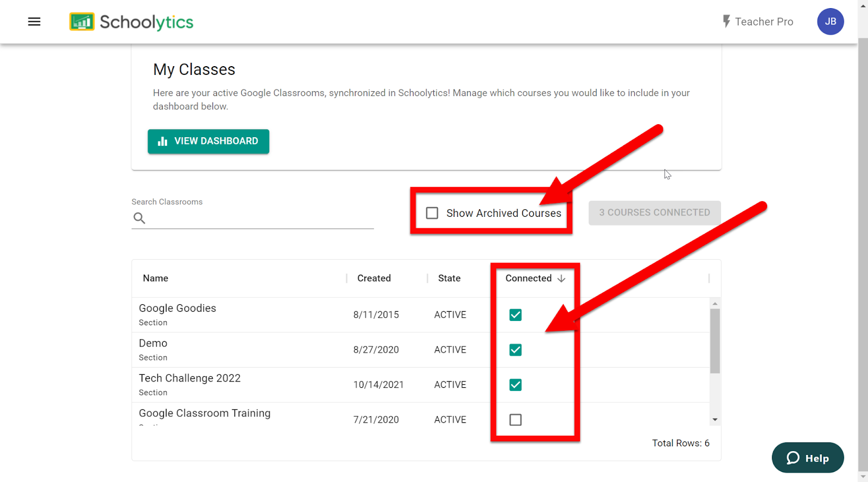Click the 3 Courses Connected button

654,213
